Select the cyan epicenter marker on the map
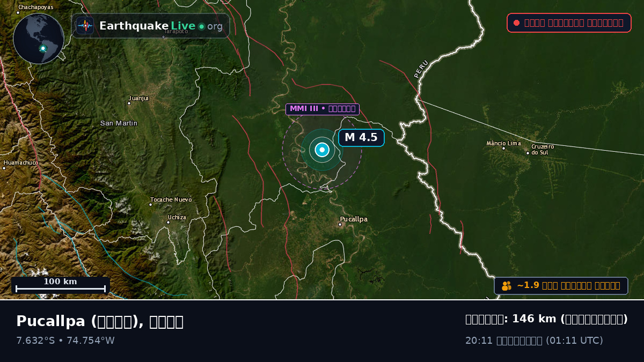The height and width of the screenshot is (362, 644). click(x=322, y=150)
